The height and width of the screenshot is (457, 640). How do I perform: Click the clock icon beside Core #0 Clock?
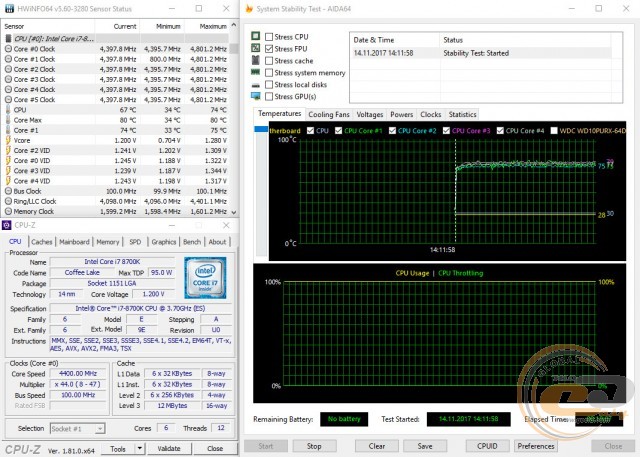point(8,49)
